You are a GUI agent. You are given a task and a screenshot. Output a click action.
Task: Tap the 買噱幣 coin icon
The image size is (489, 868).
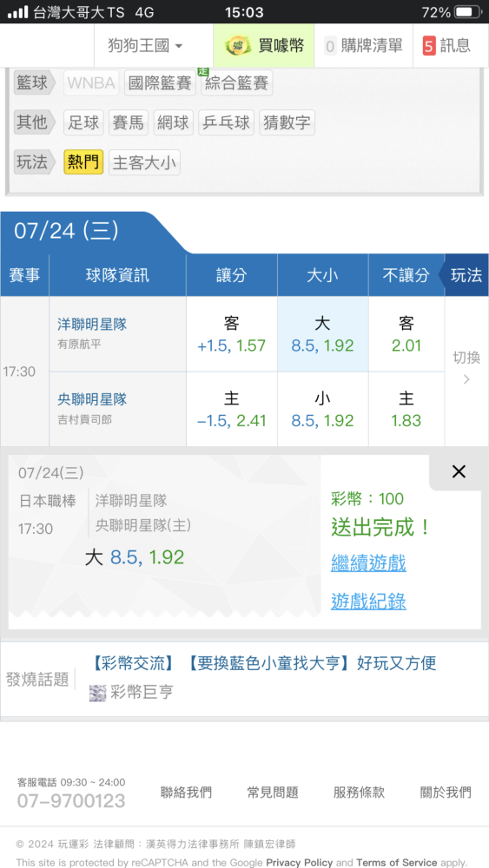(238, 46)
